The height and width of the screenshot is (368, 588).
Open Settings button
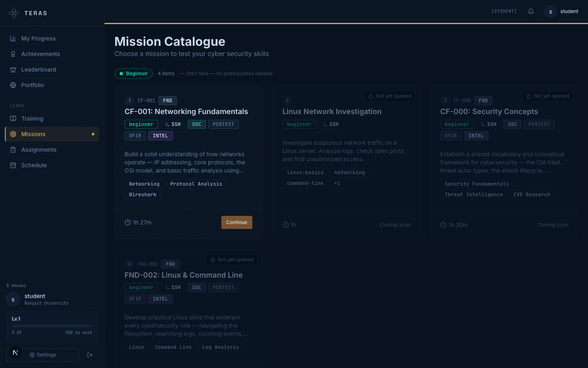tap(43, 355)
